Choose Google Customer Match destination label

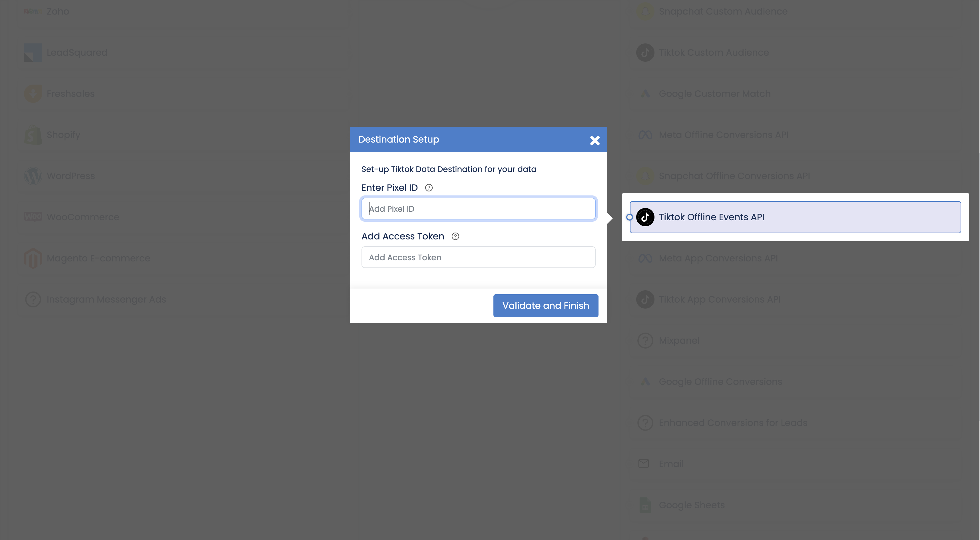click(714, 94)
